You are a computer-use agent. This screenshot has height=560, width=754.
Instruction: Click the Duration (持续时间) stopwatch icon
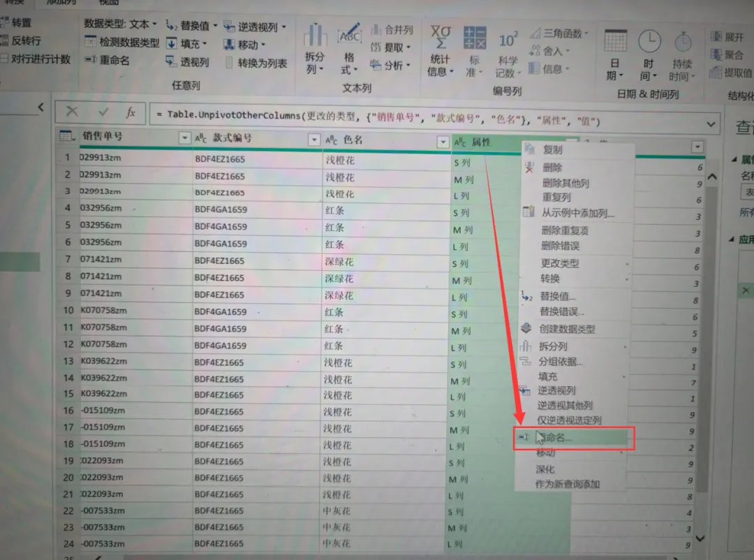click(682, 43)
